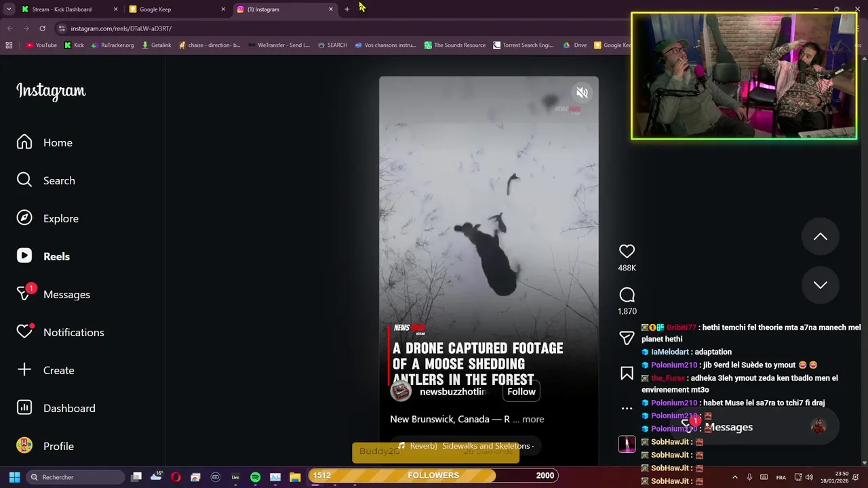Open the Drive bookmark
Viewport: 868px width, 488px height.
click(x=574, y=45)
